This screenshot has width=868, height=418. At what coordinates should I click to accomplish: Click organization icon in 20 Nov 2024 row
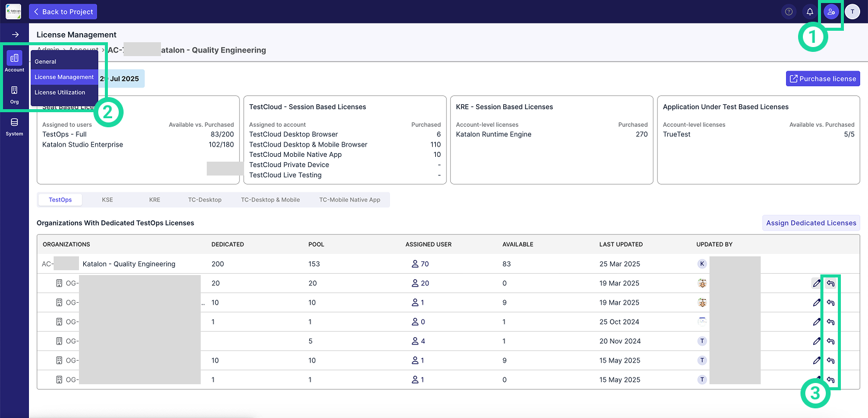59,341
